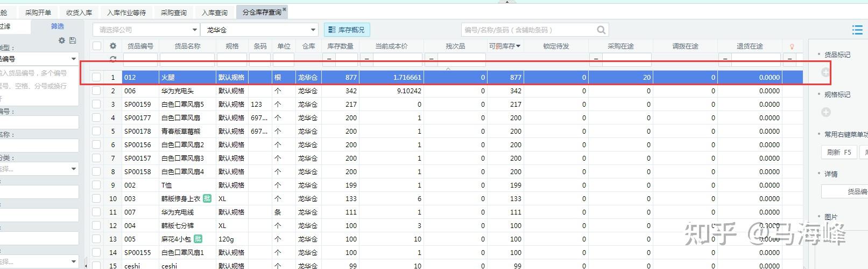Collapse the top panel with the arrow handle

pyautogui.click(x=506, y=2)
